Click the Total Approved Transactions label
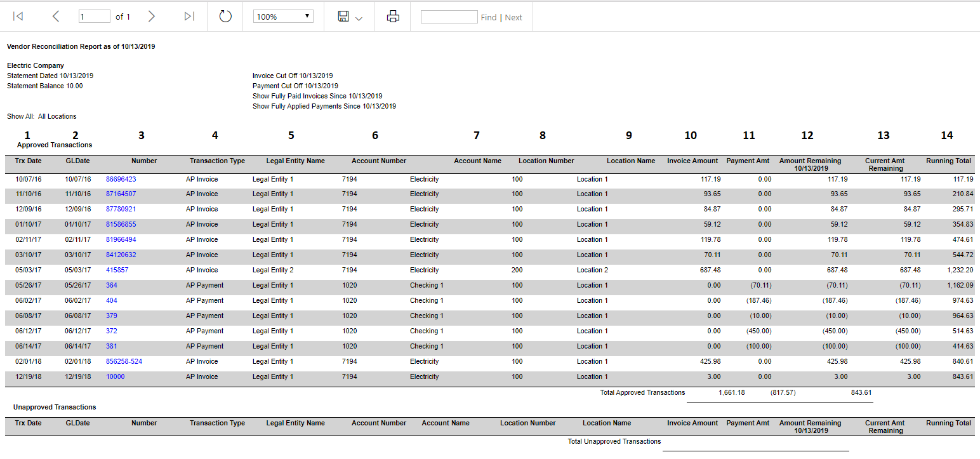The height and width of the screenshot is (459, 980). click(642, 393)
